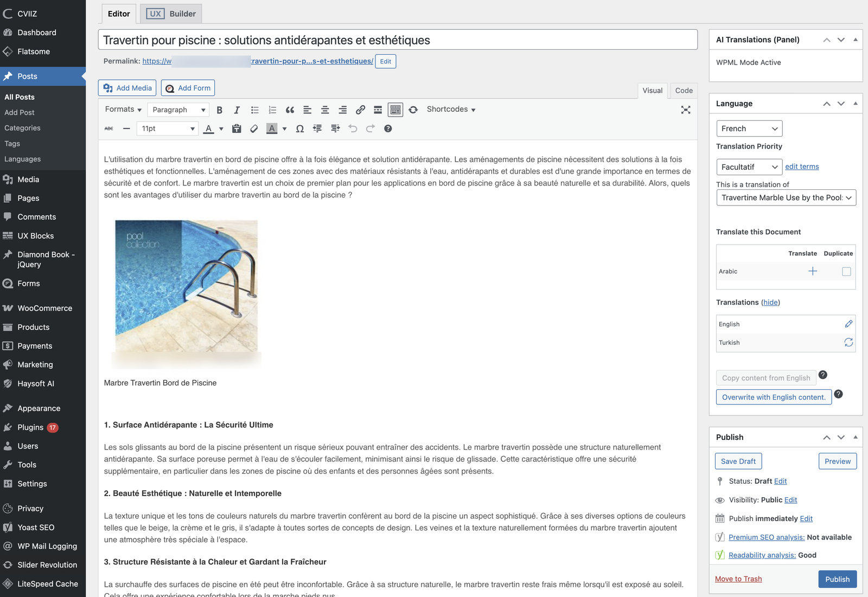The width and height of the screenshot is (868, 597).
Task: Click Add Media button
Action: pos(127,88)
